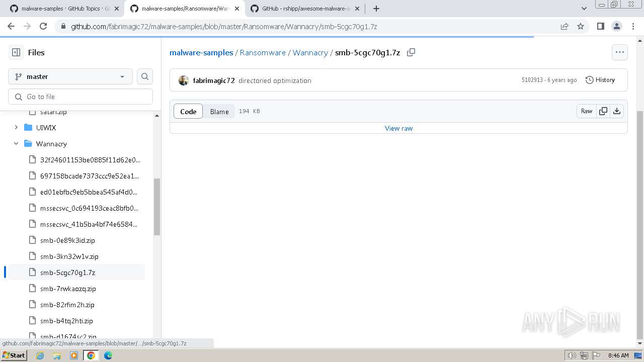Click file tree scrollbar up arrow
The height and width of the screenshot is (362, 644).
(x=156, y=116)
